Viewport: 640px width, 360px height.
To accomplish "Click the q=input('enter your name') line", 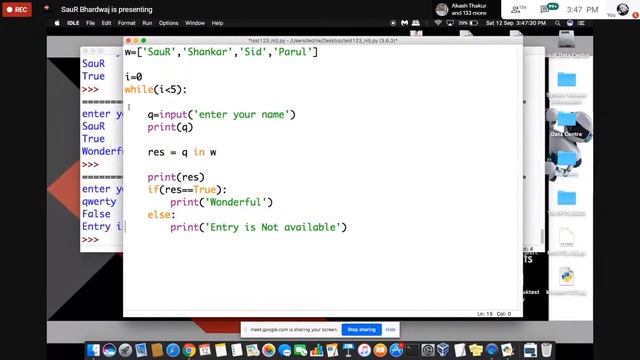I will (x=221, y=114).
